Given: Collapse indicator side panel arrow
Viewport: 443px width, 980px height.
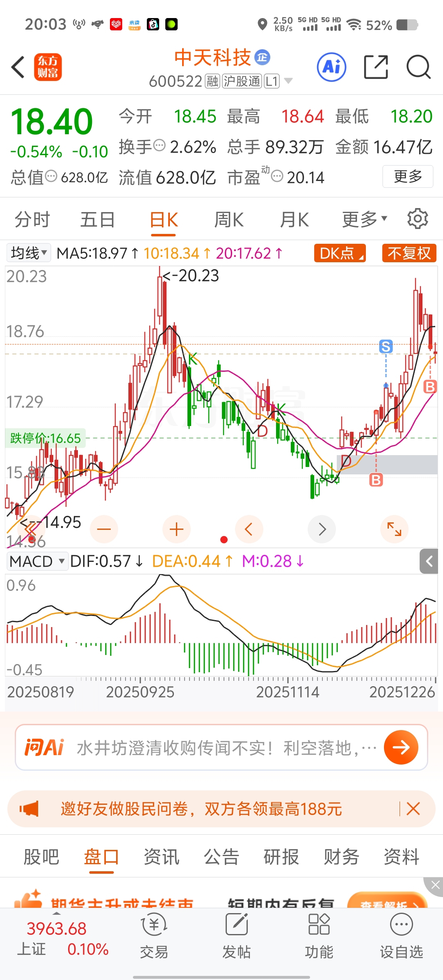Looking at the screenshot, I should 429,561.
